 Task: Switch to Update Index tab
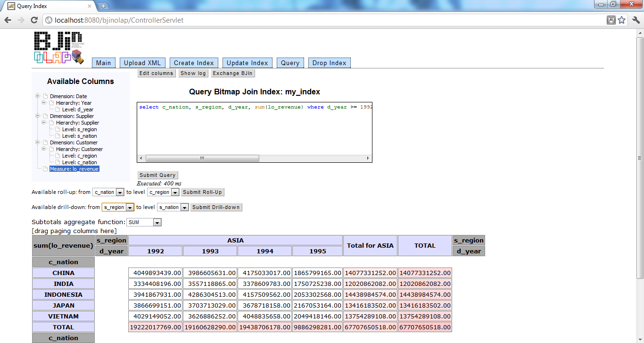pyautogui.click(x=248, y=63)
